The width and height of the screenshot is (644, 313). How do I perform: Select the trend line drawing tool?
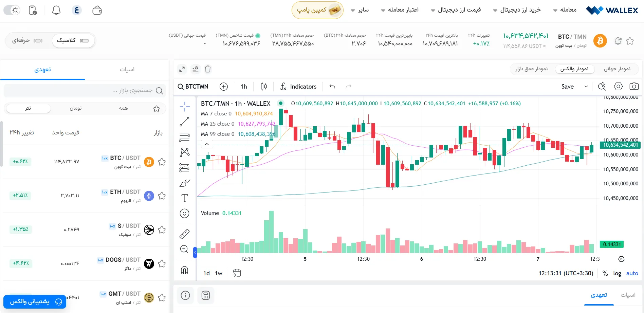pos(184,122)
